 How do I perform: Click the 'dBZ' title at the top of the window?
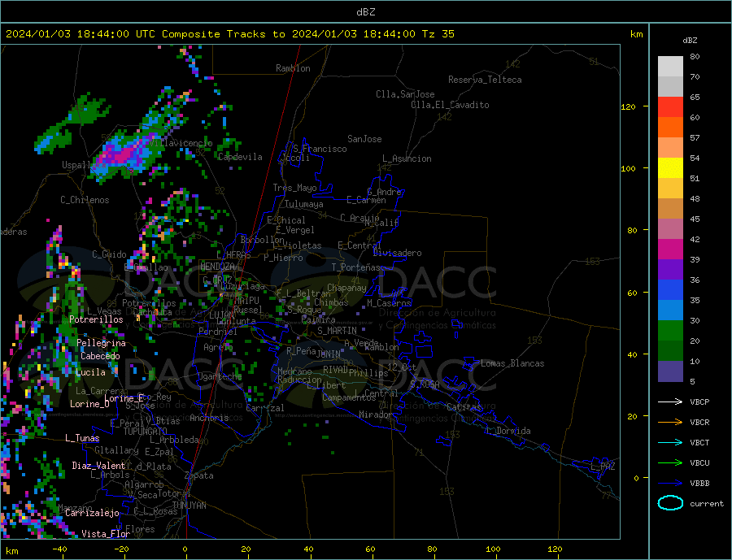[x=365, y=12]
